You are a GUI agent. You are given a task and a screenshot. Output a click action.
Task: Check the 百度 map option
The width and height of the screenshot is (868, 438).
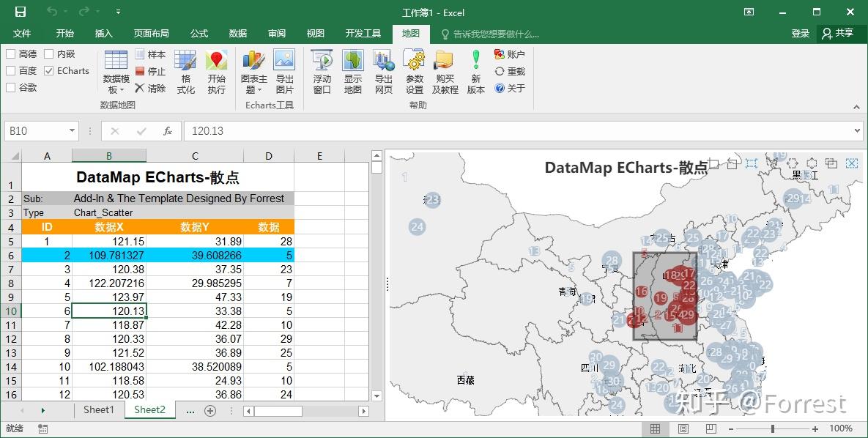tap(11, 70)
